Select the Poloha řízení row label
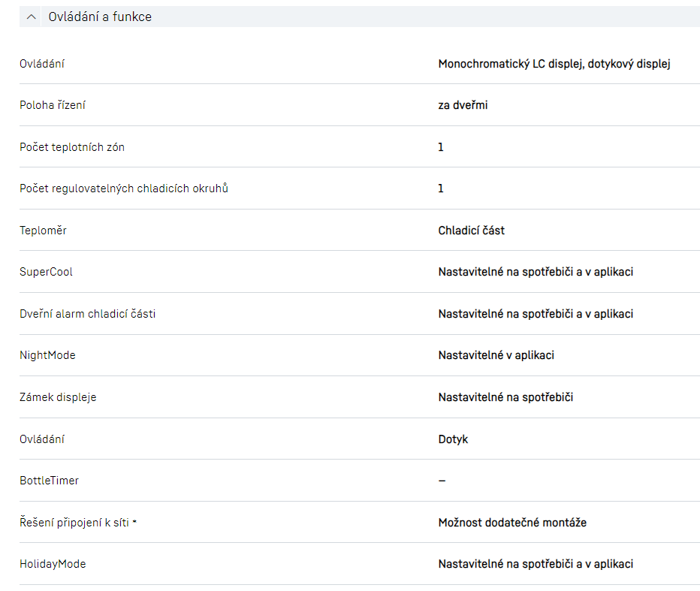 pos(53,105)
